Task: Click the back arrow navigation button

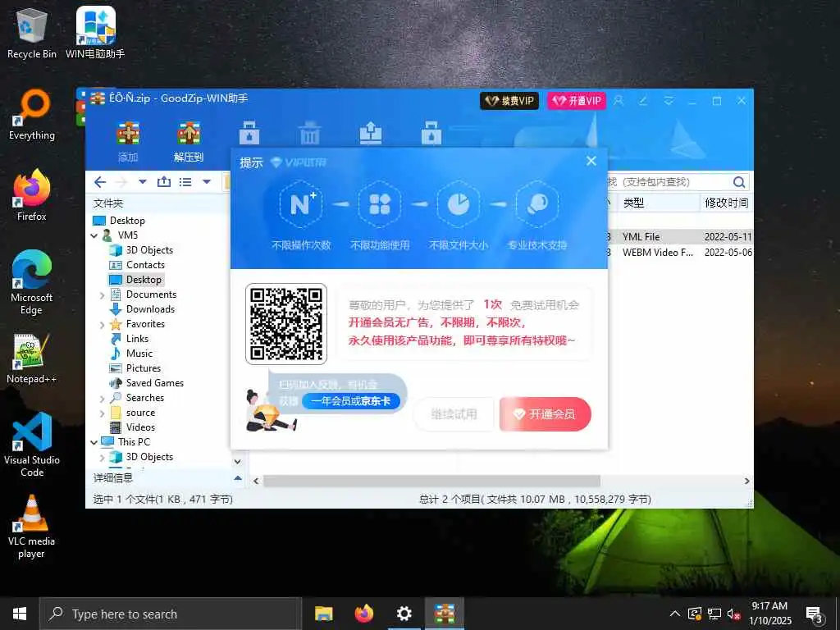Action: click(100, 182)
